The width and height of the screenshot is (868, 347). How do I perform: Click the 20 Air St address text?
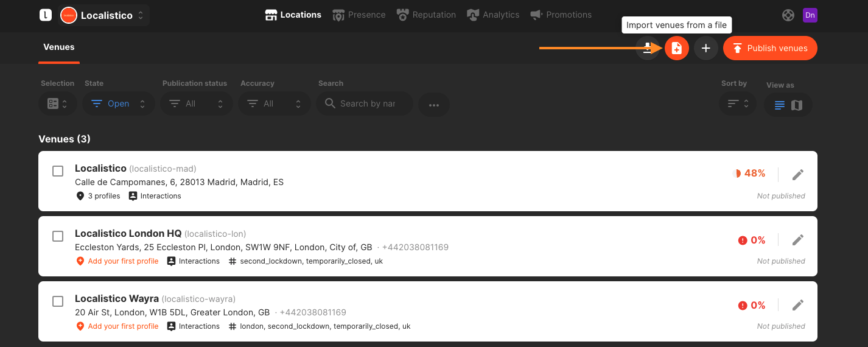pyautogui.click(x=172, y=312)
